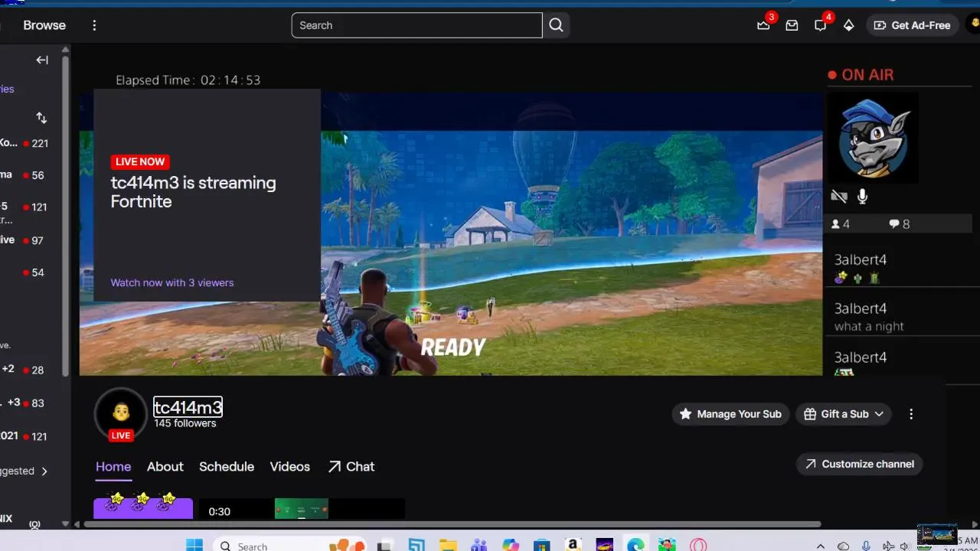Click the Customize channel button

(x=860, y=464)
